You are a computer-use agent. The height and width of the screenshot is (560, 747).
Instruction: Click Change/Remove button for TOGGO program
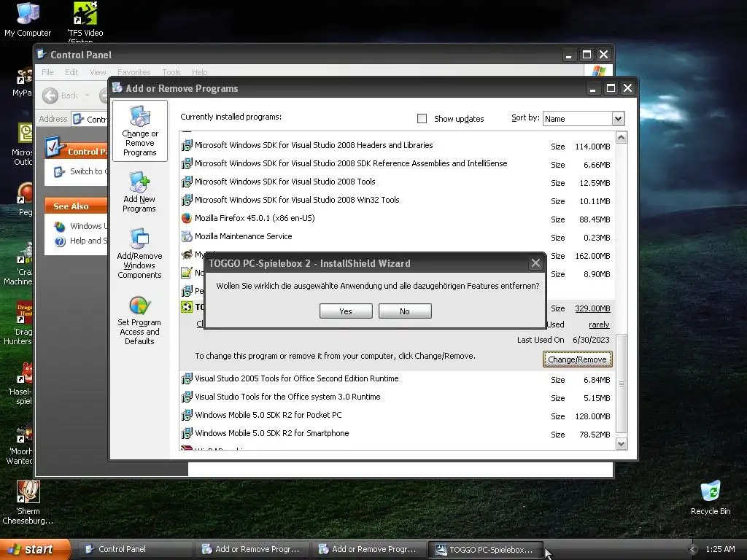[578, 359]
